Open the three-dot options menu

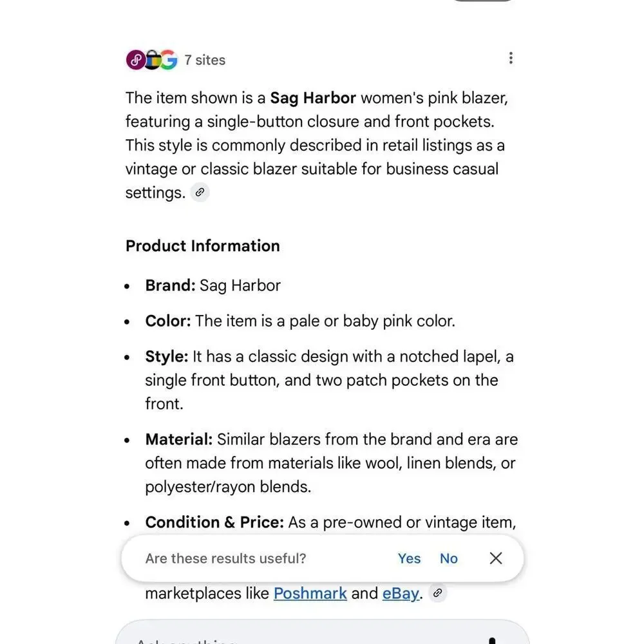click(x=511, y=59)
